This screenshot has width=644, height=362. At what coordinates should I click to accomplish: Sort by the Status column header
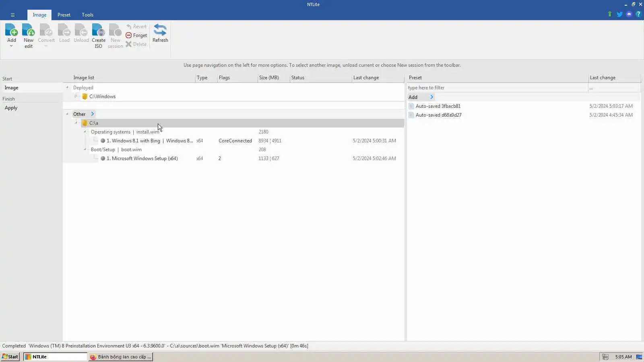coord(298,78)
